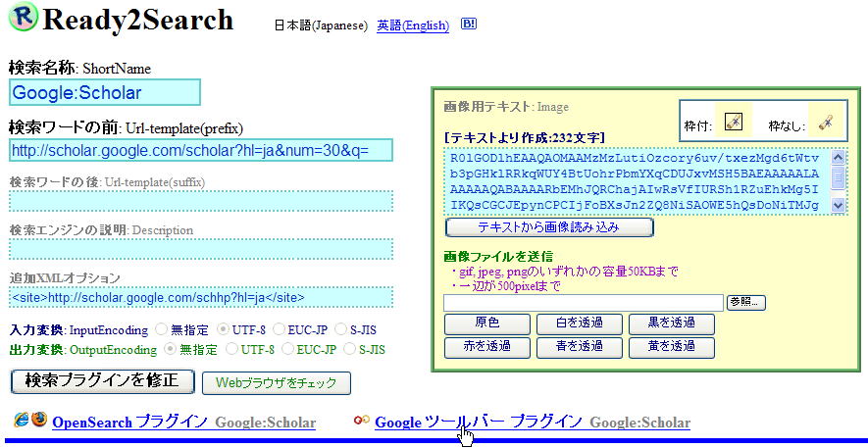Click the 日本語(Japanese) language text
Image resolution: width=868 pixels, height=448 pixels.
point(321,25)
